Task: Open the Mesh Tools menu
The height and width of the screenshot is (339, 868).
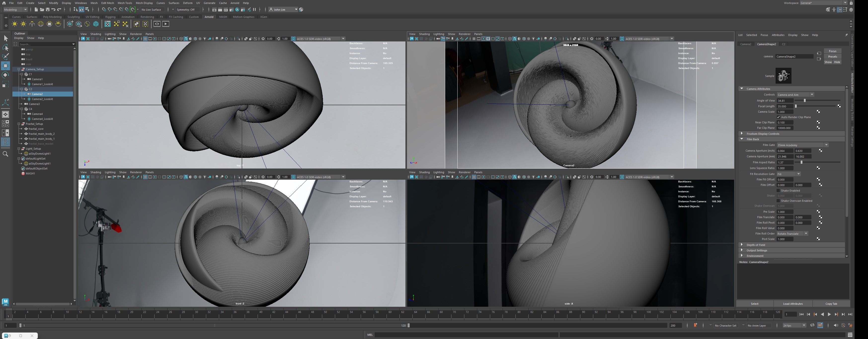Action: (125, 3)
